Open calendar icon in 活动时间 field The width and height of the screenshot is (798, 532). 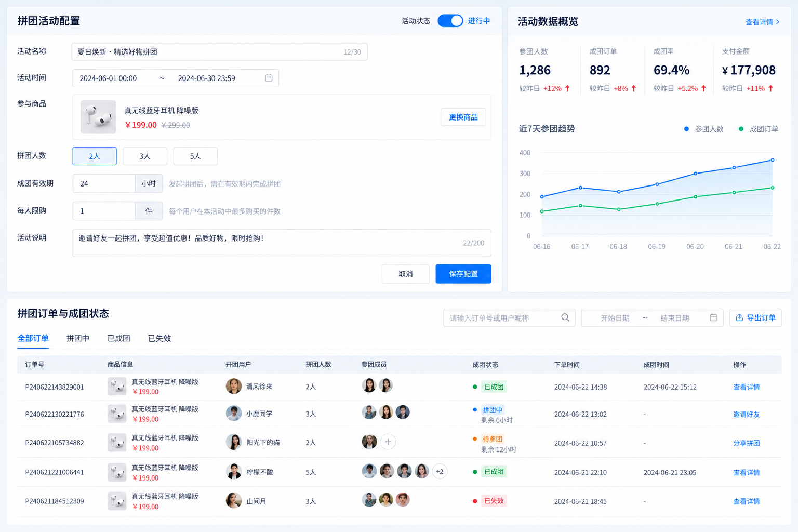pos(269,78)
